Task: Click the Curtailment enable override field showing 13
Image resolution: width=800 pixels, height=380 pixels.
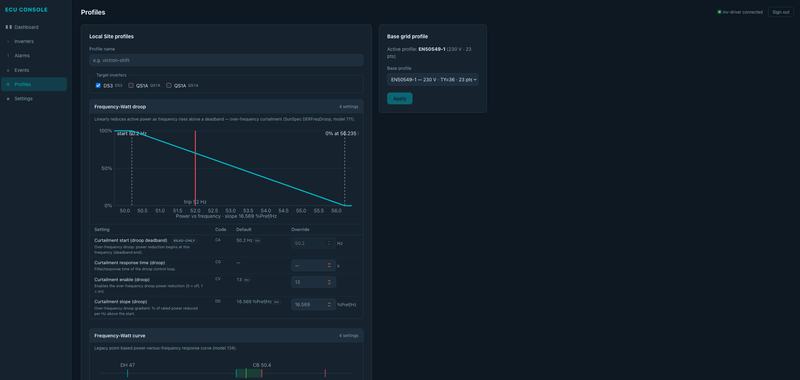Action: tap(313, 282)
